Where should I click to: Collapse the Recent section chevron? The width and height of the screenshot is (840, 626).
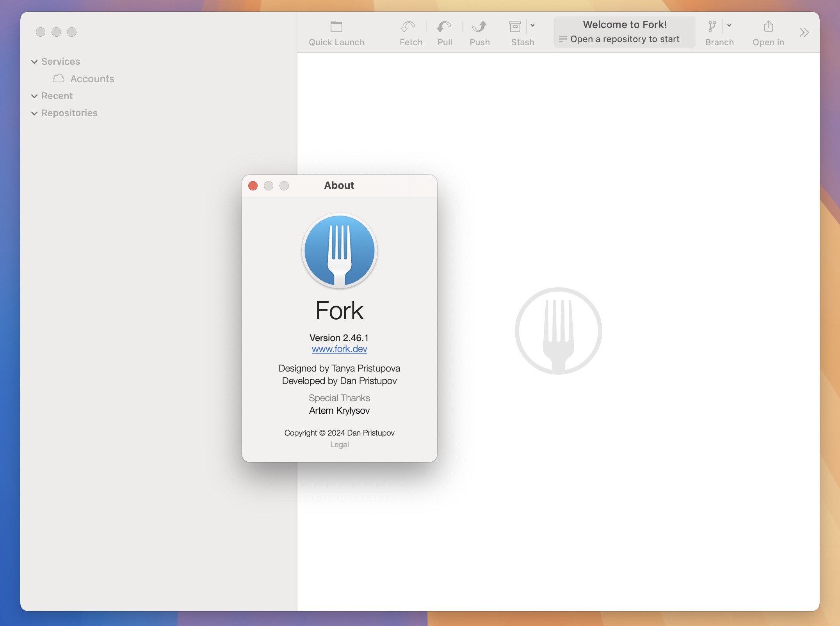coord(34,96)
